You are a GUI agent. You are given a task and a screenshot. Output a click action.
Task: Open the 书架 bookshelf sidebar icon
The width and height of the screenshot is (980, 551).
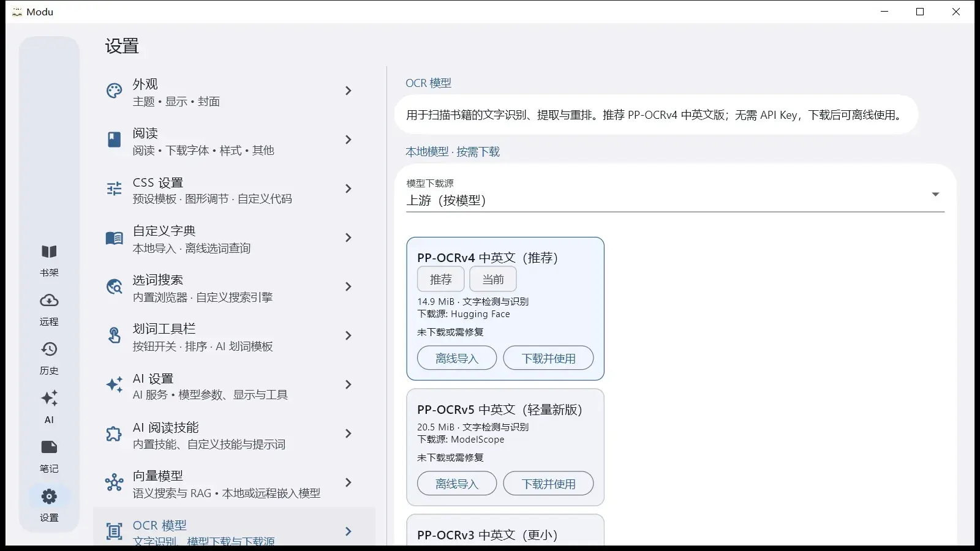49,252
